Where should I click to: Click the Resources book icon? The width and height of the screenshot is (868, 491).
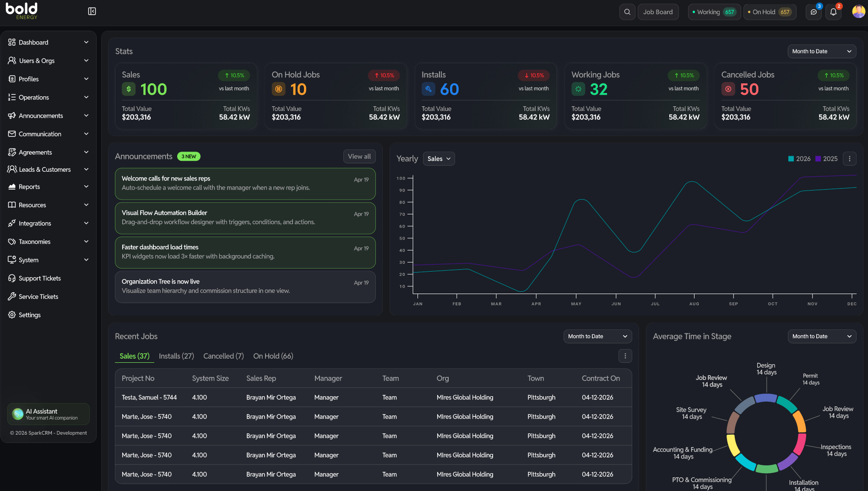[12, 205]
